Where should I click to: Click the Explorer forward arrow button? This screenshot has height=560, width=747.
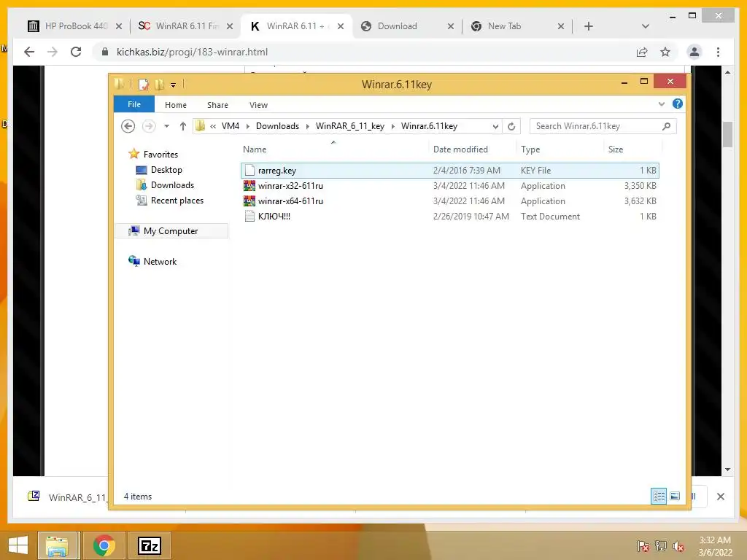[149, 126]
